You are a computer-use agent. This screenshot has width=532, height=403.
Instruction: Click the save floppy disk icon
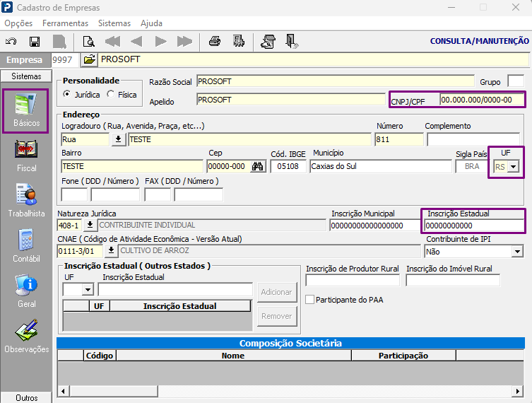tap(35, 42)
